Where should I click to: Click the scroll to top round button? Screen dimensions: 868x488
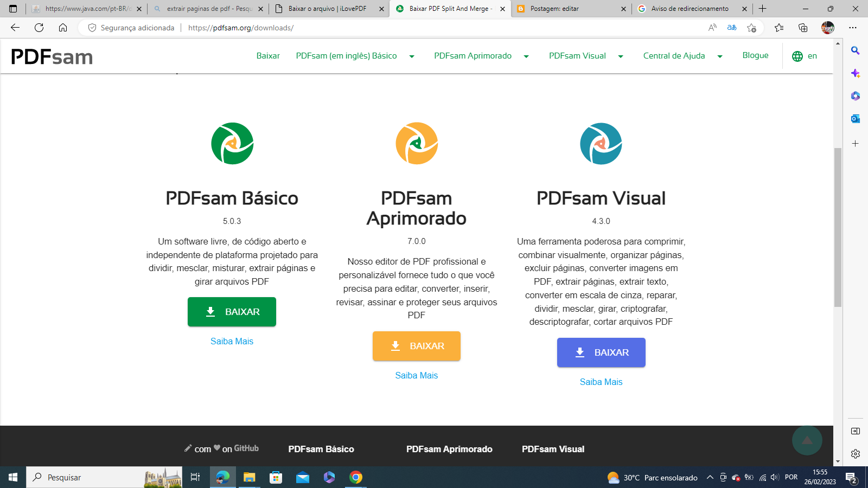coord(807,440)
